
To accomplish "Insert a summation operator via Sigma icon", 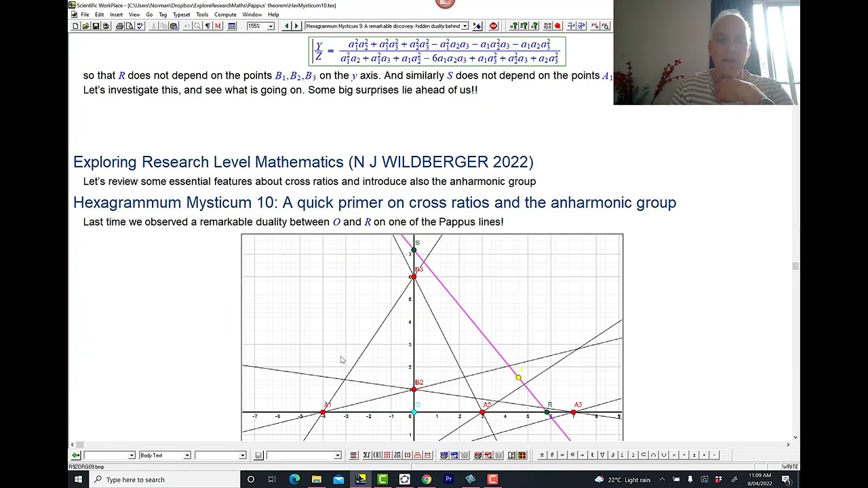I will click(x=367, y=455).
